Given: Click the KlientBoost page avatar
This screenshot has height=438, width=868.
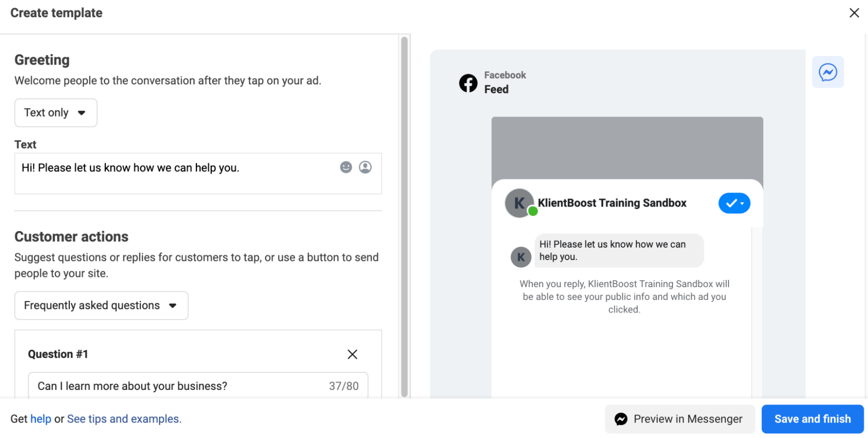Looking at the screenshot, I should tap(519, 203).
